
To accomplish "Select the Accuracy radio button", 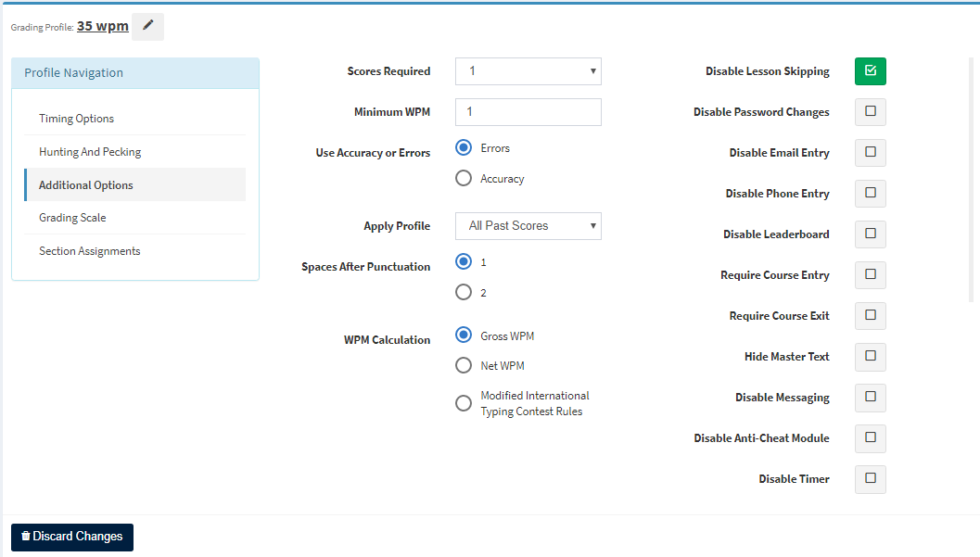I will pyautogui.click(x=463, y=178).
